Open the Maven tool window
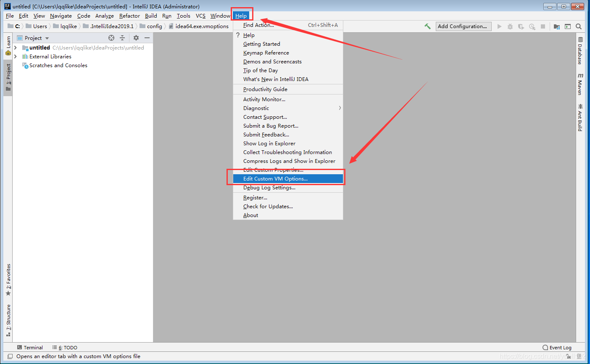590x364 pixels. pyautogui.click(x=580, y=84)
